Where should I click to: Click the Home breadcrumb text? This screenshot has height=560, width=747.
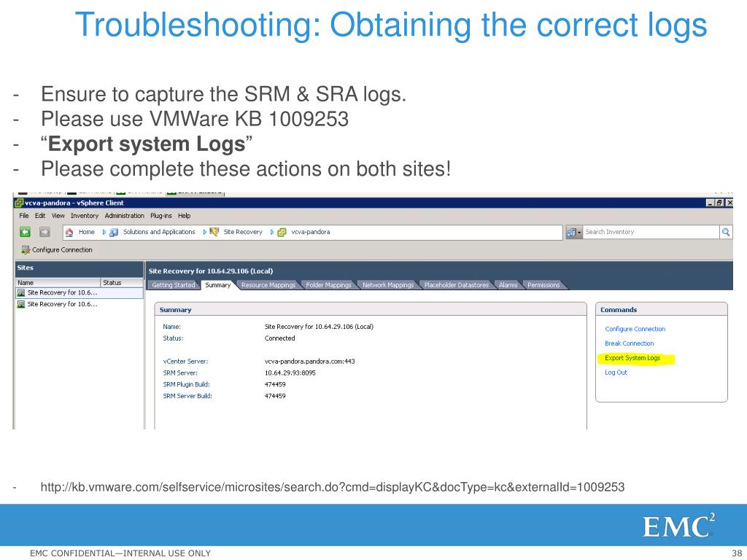pos(86,232)
